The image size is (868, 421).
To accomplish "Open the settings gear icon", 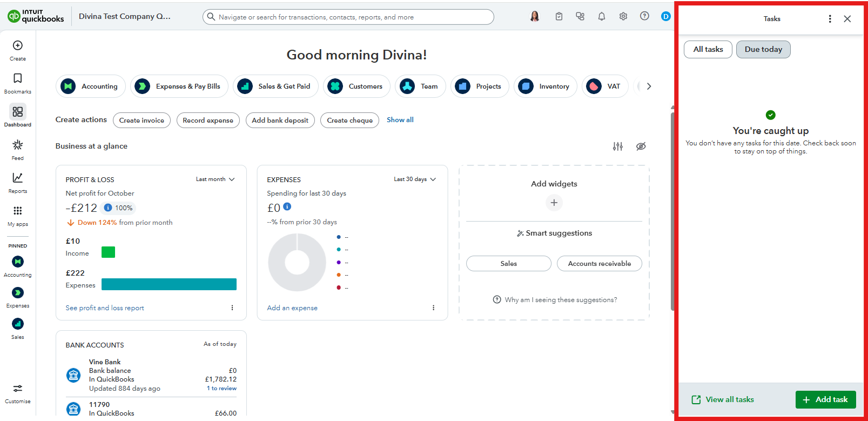I will [x=623, y=16].
